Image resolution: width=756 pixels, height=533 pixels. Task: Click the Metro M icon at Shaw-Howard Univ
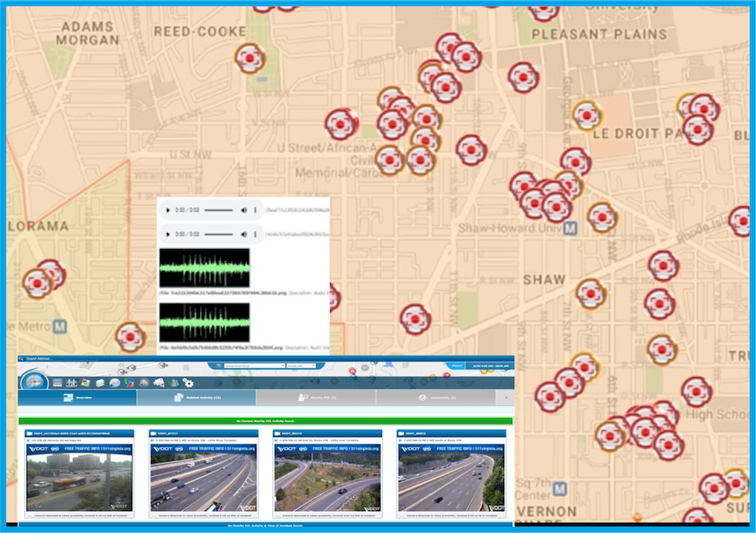point(570,228)
